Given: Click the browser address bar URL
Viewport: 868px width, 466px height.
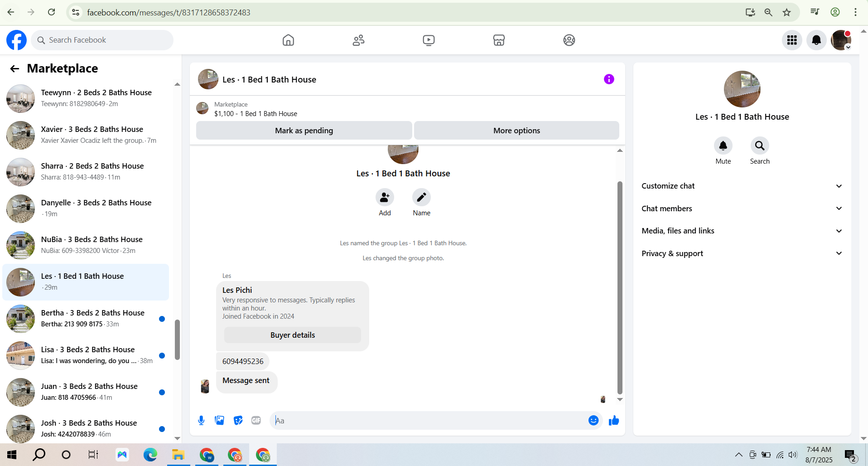Looking at the screenshot, I should (x=169, y=13).
